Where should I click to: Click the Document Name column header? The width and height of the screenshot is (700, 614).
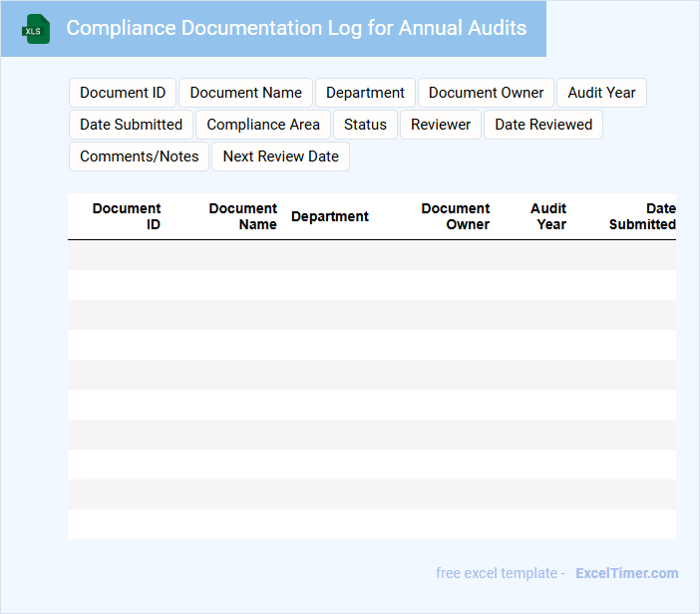pyautogui.click(x=243, y=216)
